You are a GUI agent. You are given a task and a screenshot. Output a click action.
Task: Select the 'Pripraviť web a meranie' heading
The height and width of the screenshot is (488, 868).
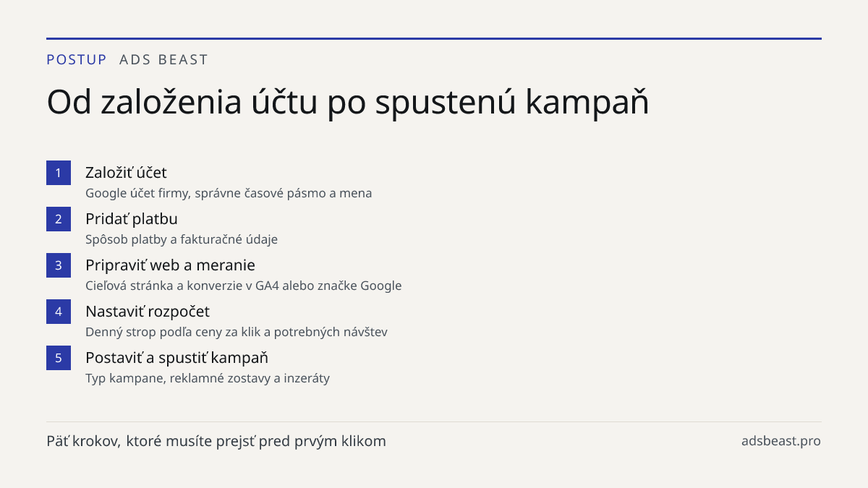point(170,265)
